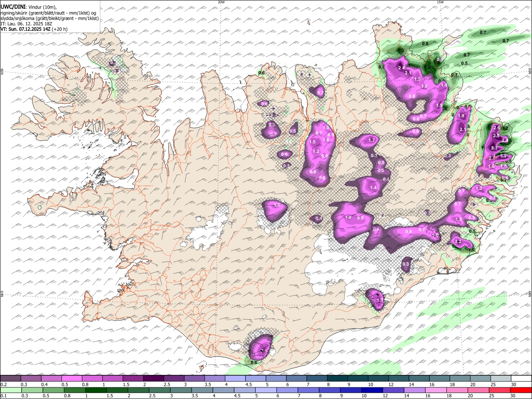This screenshot has height=399, width=532.
Task: Select the 2.5–3 rain legend swatch
Action: click(x=160, y=390)
